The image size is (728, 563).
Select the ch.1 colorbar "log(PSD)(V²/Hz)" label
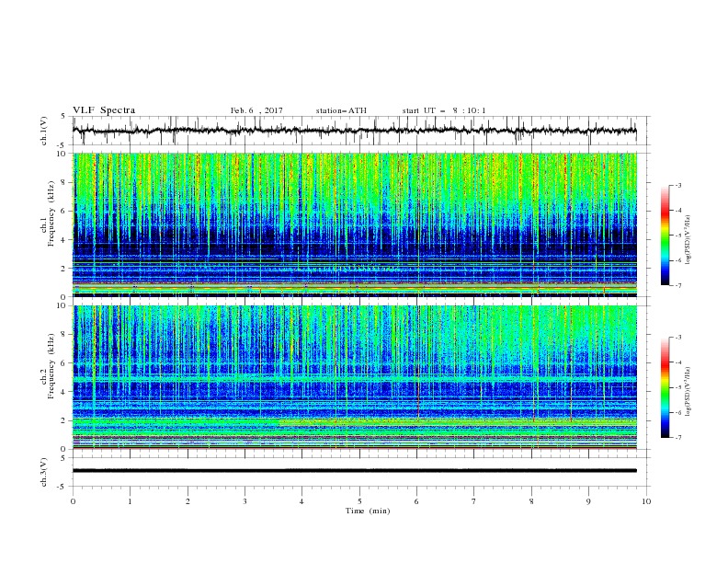coord(688,240)
